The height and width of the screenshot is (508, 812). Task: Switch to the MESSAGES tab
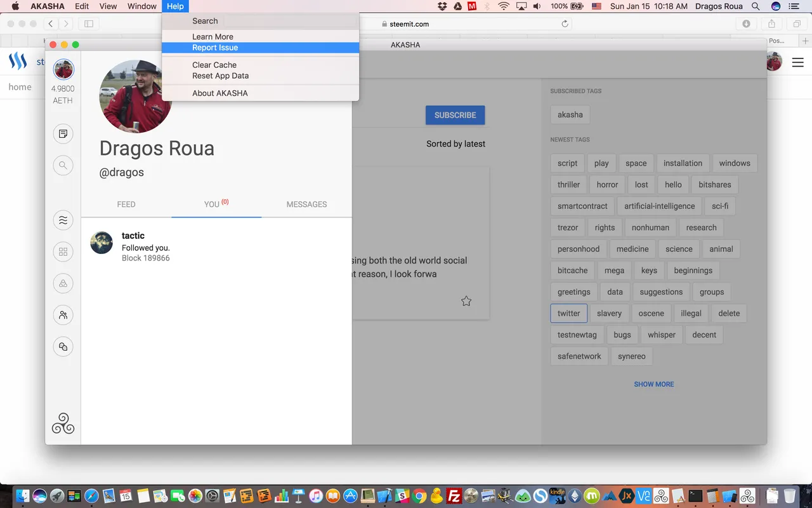306,204
